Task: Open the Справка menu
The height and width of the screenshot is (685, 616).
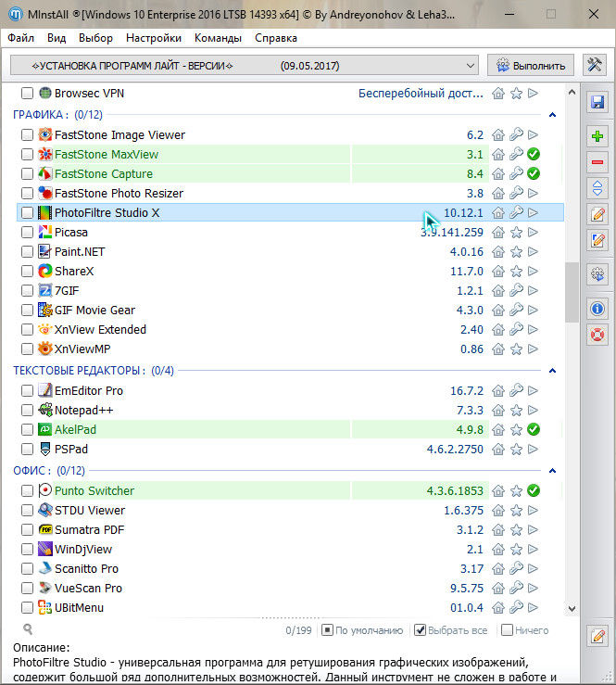Action: pos(276,38)
